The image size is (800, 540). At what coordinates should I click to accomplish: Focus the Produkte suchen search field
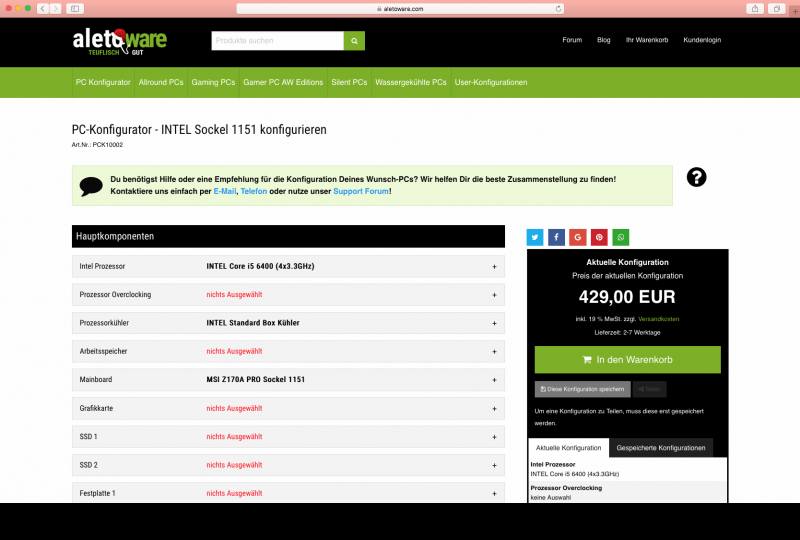coord(278,41)
